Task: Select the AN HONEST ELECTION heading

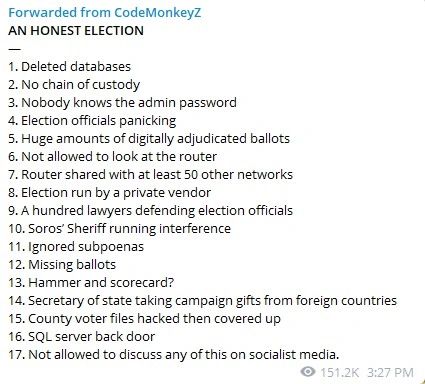Action: tap(76, 31)
